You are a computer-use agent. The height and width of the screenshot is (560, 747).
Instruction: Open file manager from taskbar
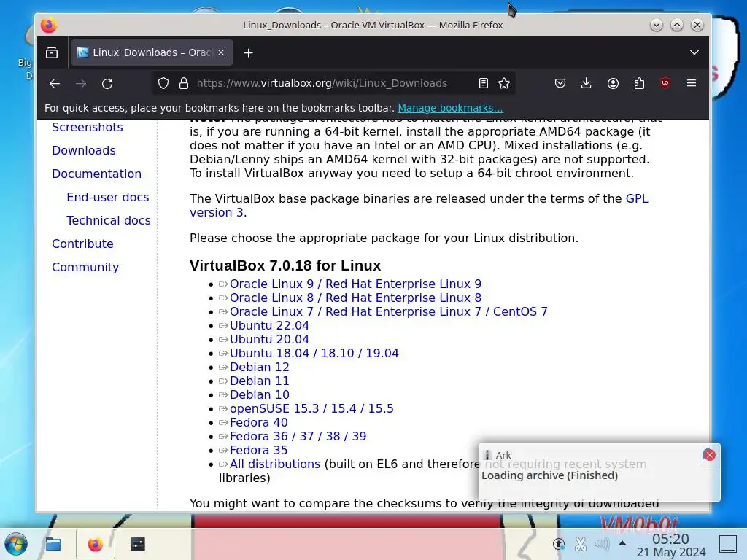click(x=53, y=544)
